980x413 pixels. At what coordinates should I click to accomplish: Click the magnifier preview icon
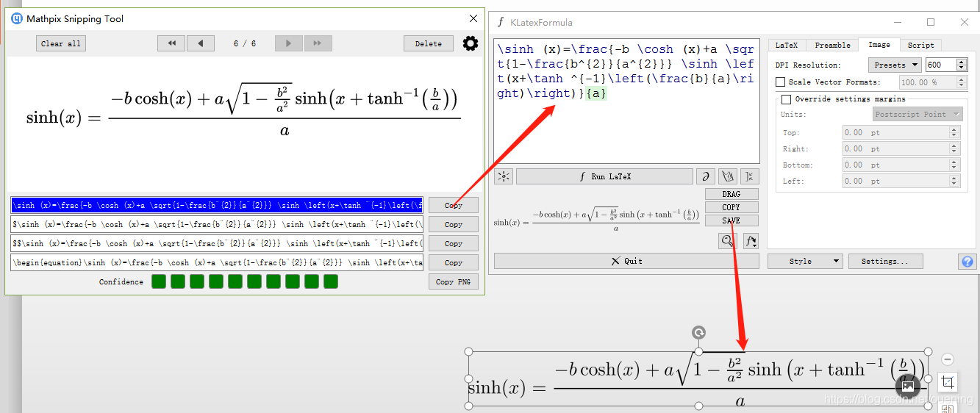click(728, 240)
